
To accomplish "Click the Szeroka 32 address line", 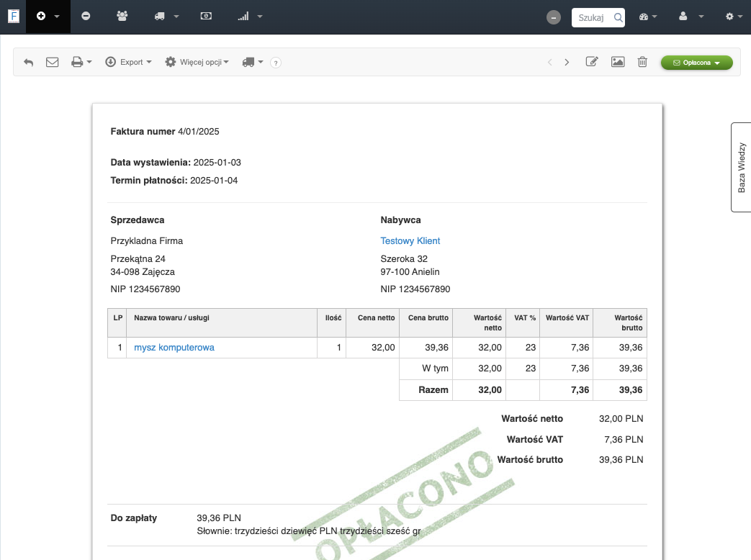I will (404, 259).
